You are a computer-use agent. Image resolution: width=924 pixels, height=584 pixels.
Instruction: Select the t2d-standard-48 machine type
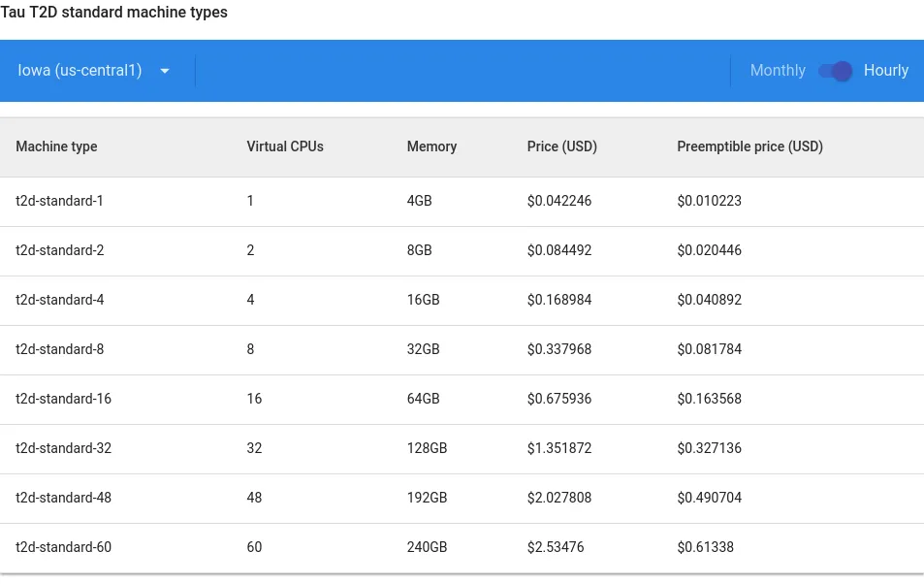63,498
